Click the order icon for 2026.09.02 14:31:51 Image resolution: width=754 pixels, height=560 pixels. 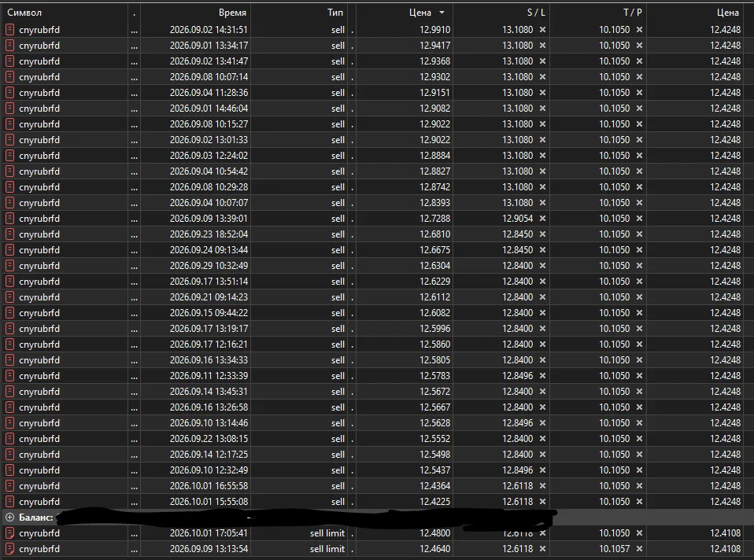pos(9,30)
